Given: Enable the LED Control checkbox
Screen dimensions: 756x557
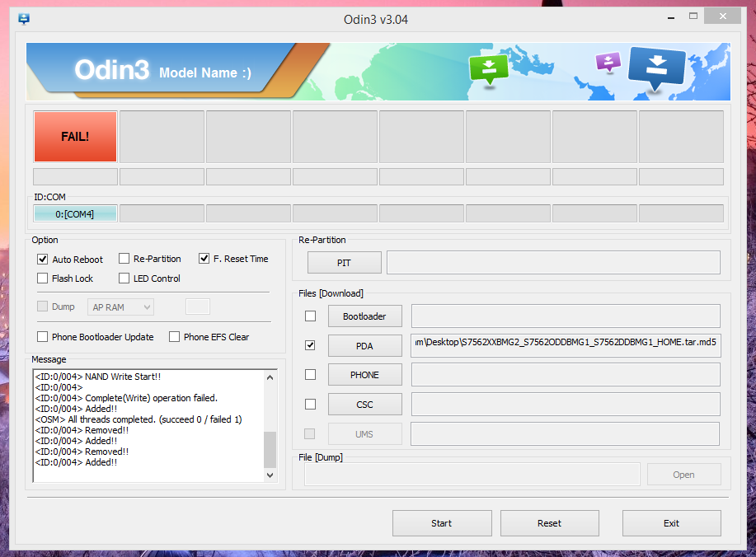Looking at the screenshot, I should click(x=124, y=278).
